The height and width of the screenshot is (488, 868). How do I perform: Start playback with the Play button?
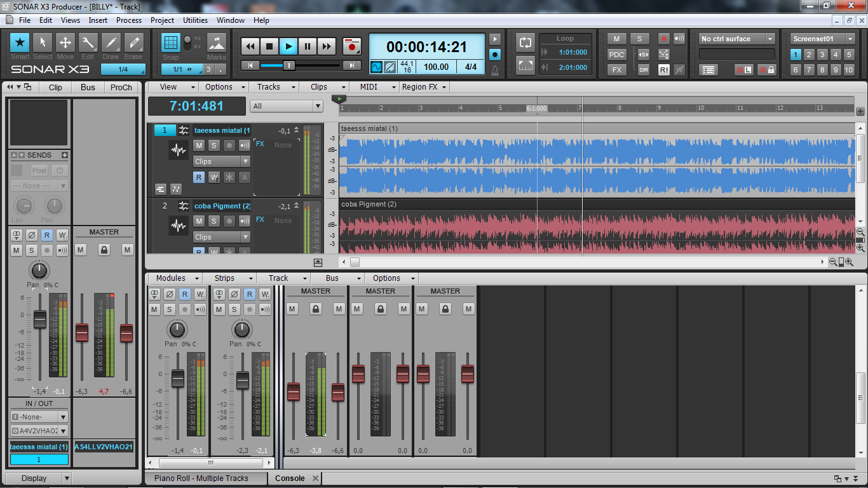click(x=288, y=46)
